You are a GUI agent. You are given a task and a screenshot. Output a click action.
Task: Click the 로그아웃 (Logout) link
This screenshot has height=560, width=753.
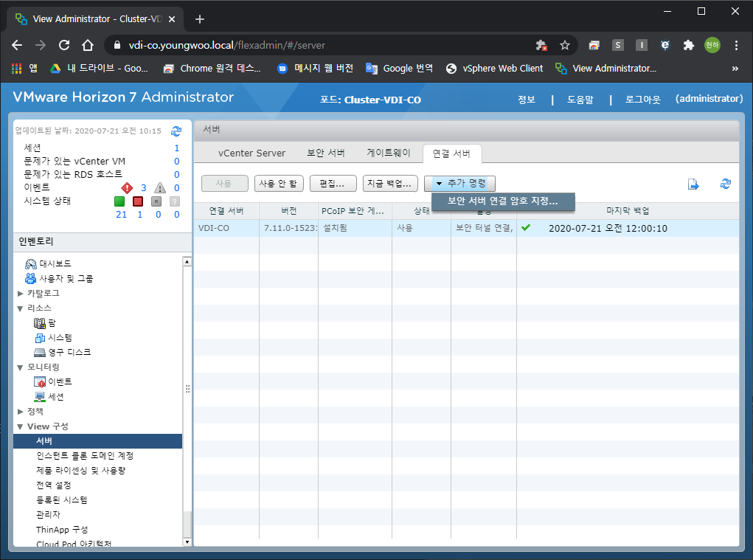[642, 100]
